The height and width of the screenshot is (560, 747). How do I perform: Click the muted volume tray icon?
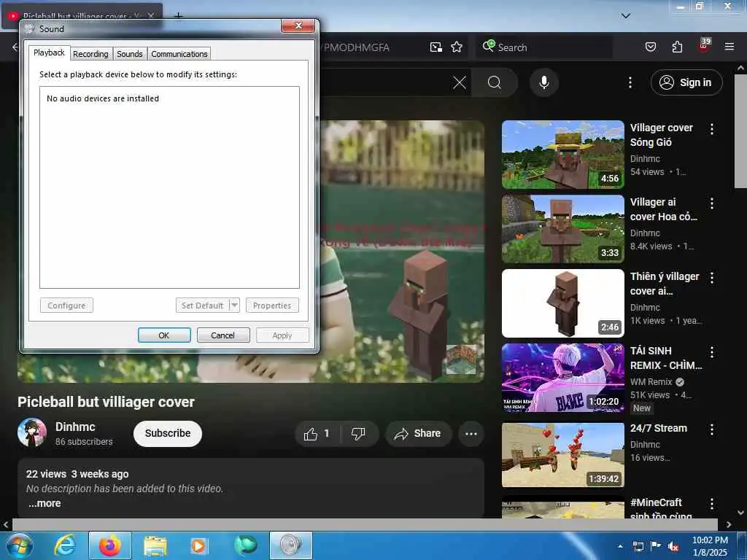point(673,547)
